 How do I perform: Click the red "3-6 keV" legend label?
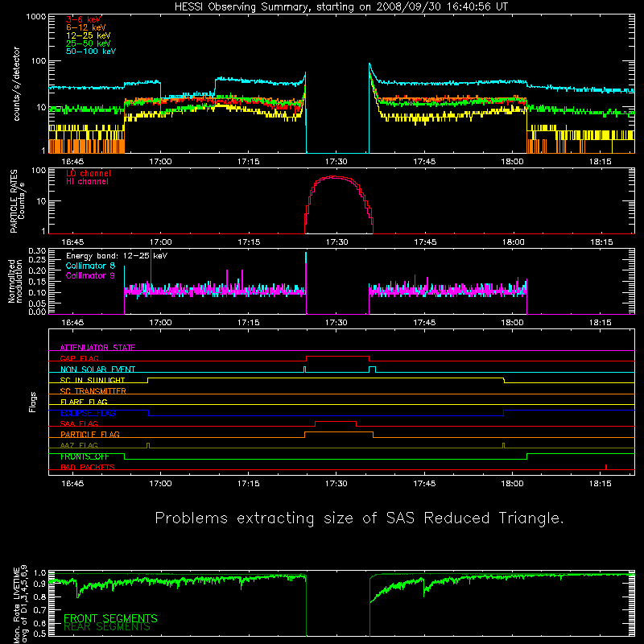coord(84,19)
